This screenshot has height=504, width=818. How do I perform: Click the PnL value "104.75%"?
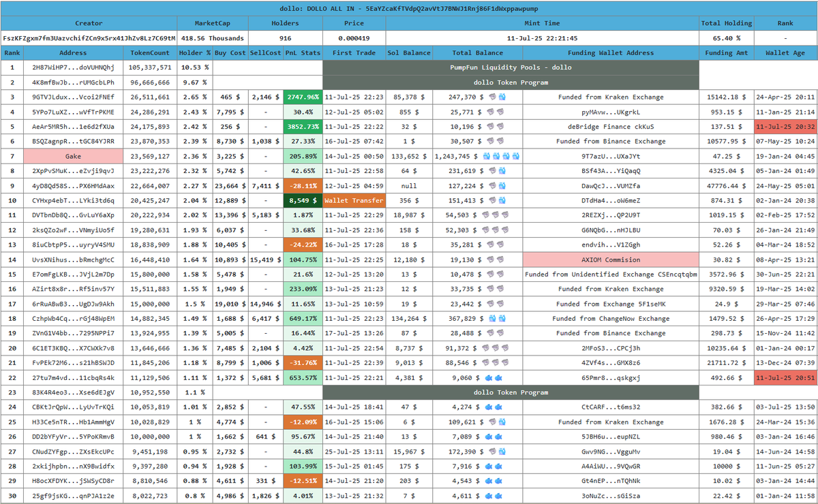(303, 259)
